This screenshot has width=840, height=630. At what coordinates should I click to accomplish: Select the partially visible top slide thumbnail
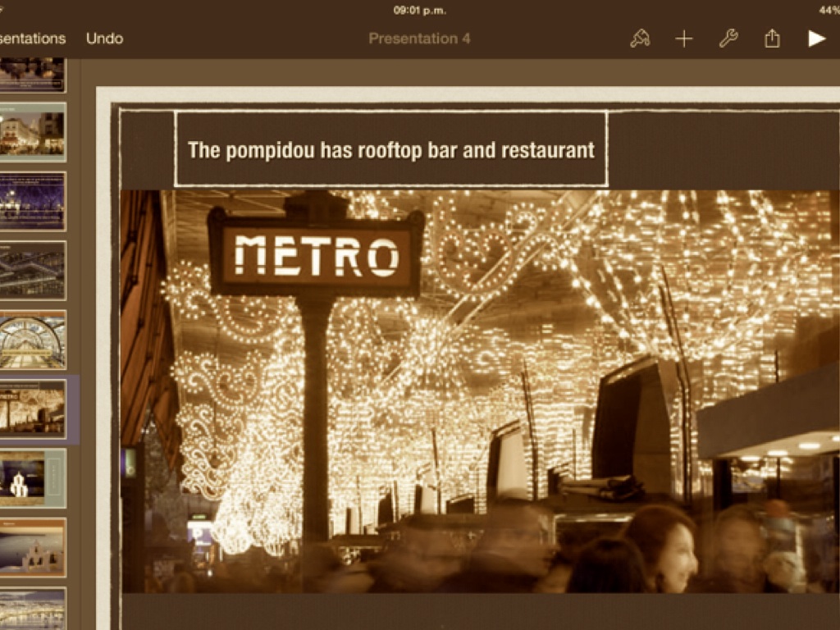(32, 74)
